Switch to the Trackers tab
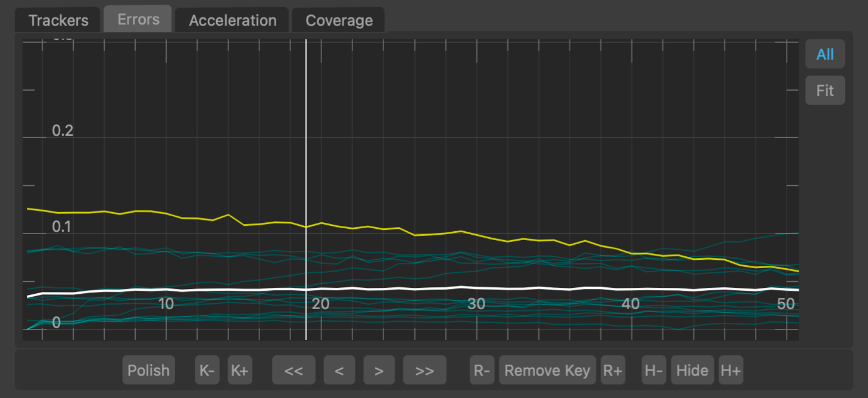Image resolution: width=868 pixels, height=398 pixels. point(58,20)
